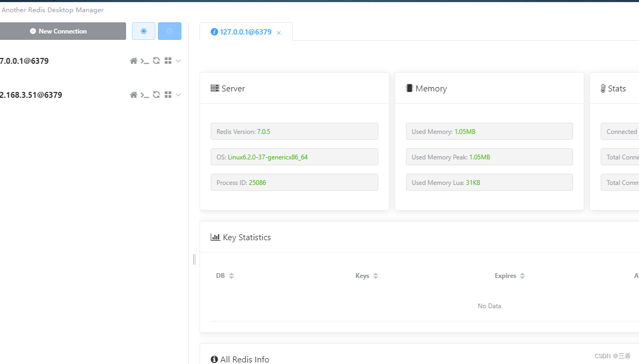Click the All Redis Info heading
Viewport: 639px width, 364px height.
pyautogui.click(x=245, y=360)
